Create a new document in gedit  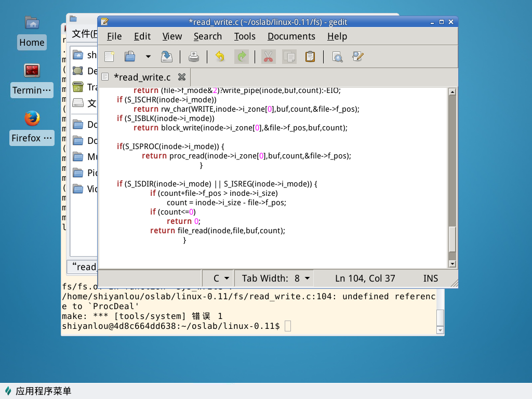[110, 57]
